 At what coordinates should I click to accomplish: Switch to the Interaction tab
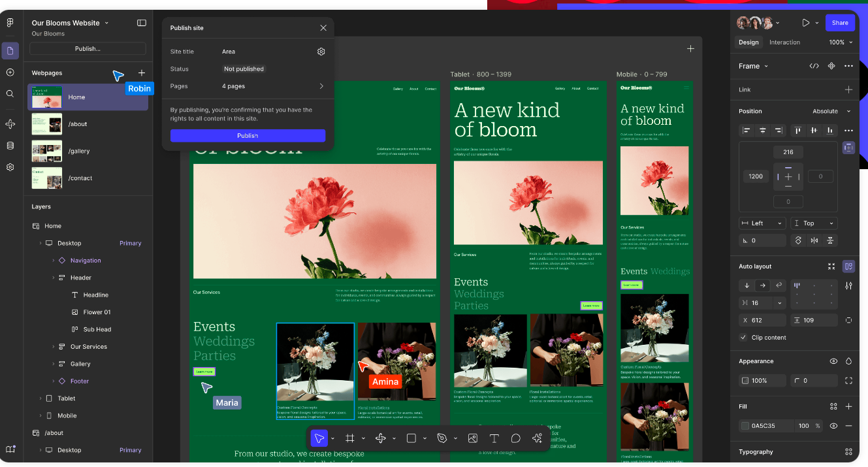click(x=784, y=42)
